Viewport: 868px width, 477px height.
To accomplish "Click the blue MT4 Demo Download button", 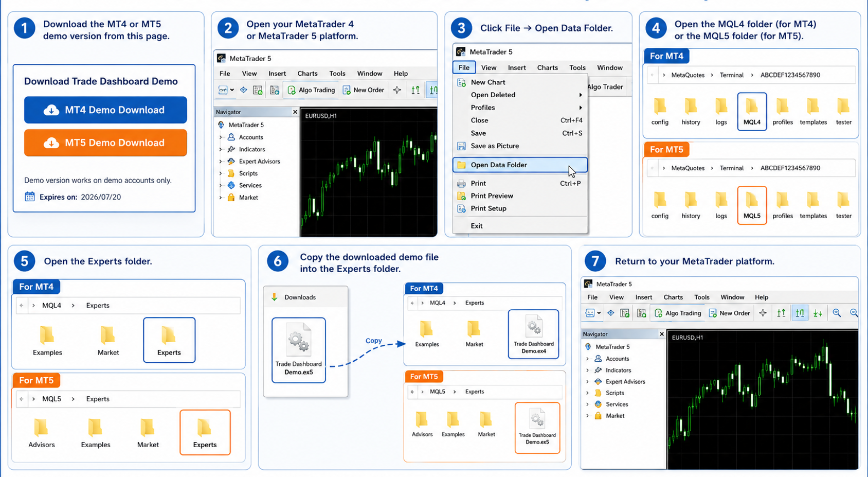I will 105,110.
